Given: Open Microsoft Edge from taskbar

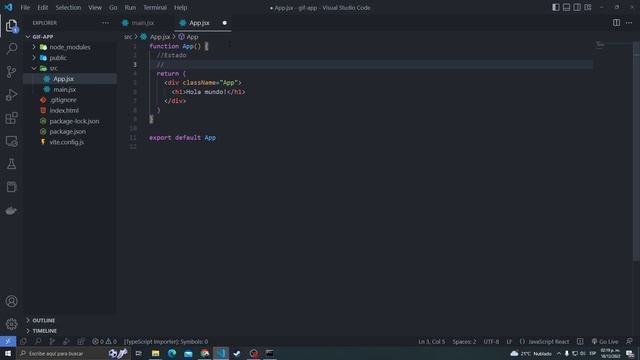Looking at the screenshot, I should click(172, 353).
